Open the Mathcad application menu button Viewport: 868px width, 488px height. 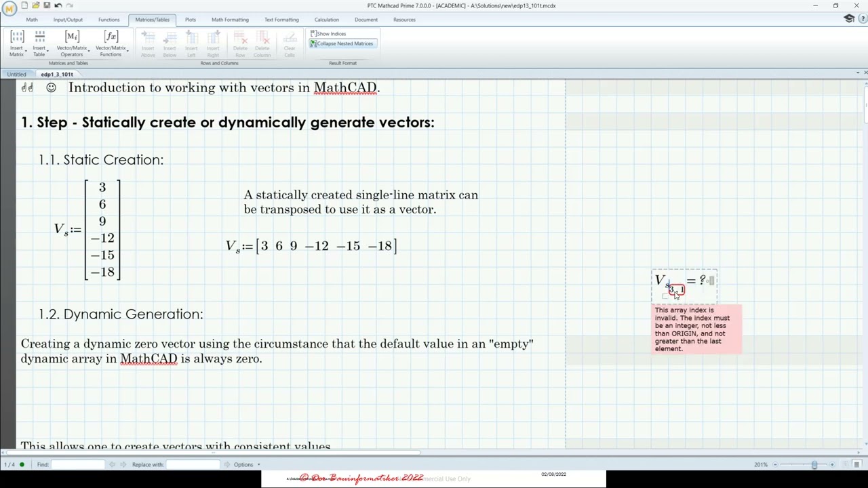click(9, 9)
